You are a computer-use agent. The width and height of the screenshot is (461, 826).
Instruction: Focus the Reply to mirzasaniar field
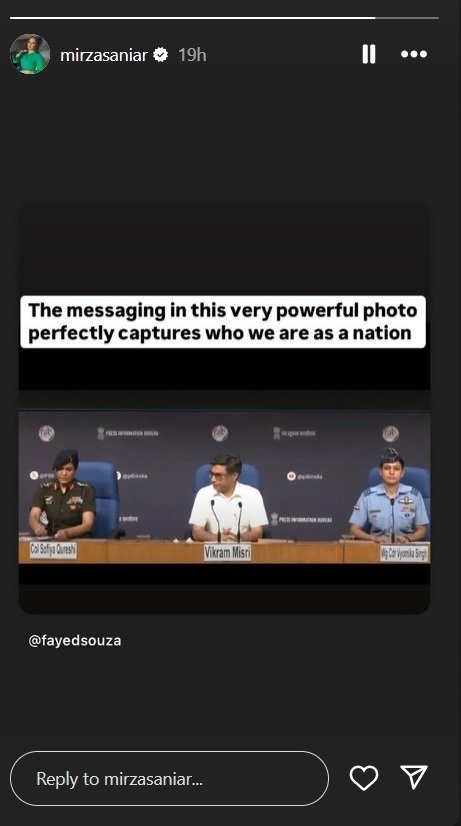(169, 778)
